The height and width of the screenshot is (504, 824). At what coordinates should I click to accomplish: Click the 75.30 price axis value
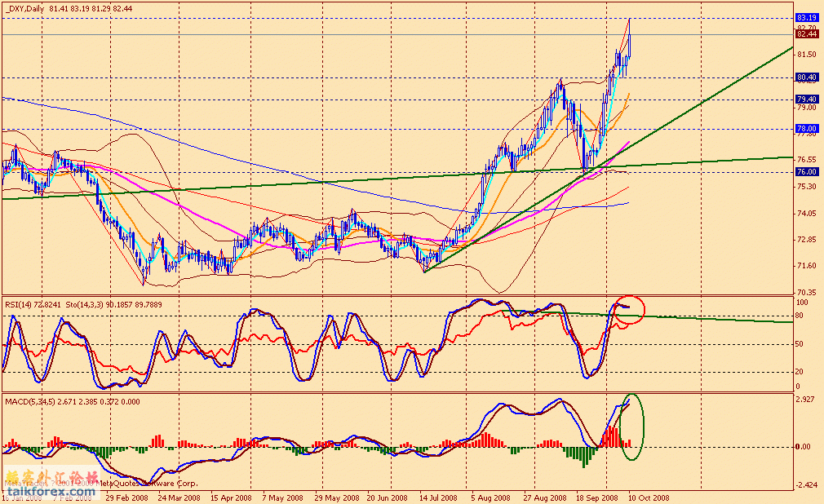807,187
